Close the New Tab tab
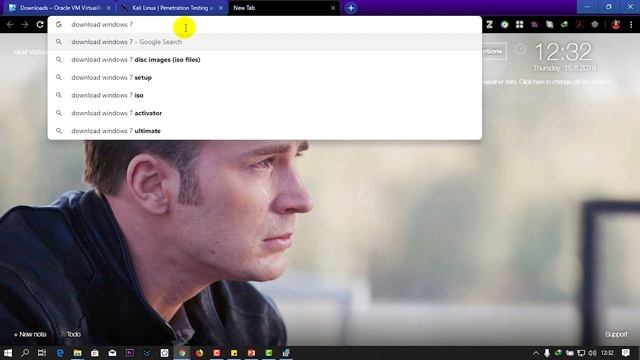Screen dimensions: 640x360 [x=333, y=8]
